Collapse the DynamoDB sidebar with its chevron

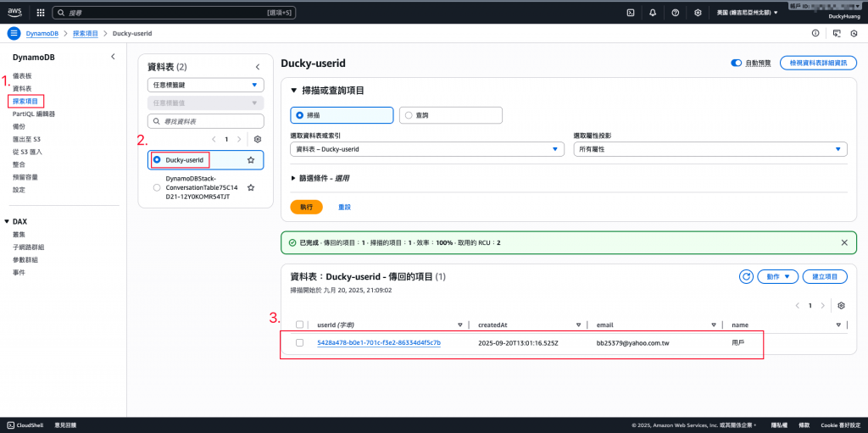(113, 57)
